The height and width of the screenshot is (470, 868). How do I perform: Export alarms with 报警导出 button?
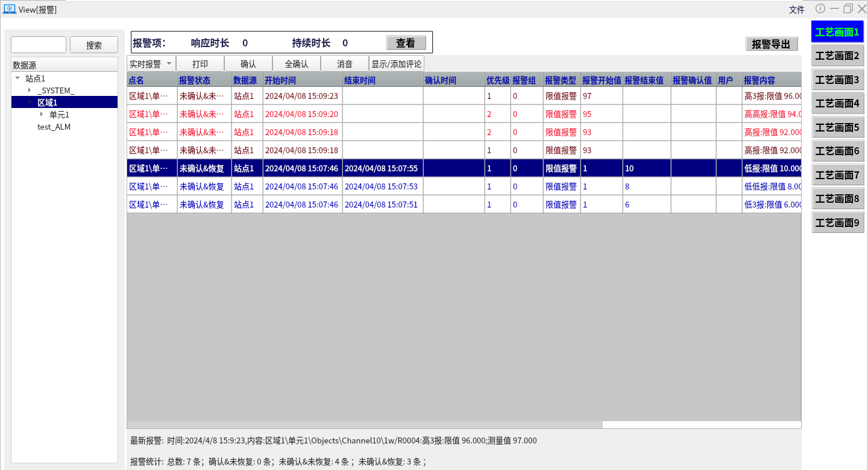pyautogui.click(x=772, y=44)
